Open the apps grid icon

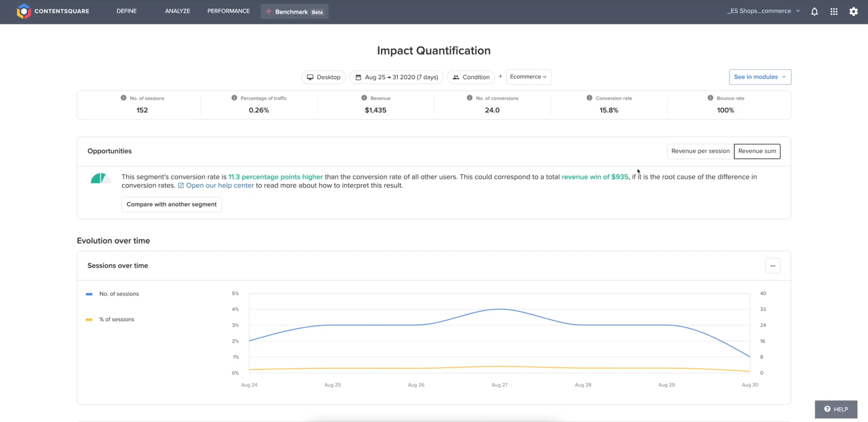click(834, 12)
